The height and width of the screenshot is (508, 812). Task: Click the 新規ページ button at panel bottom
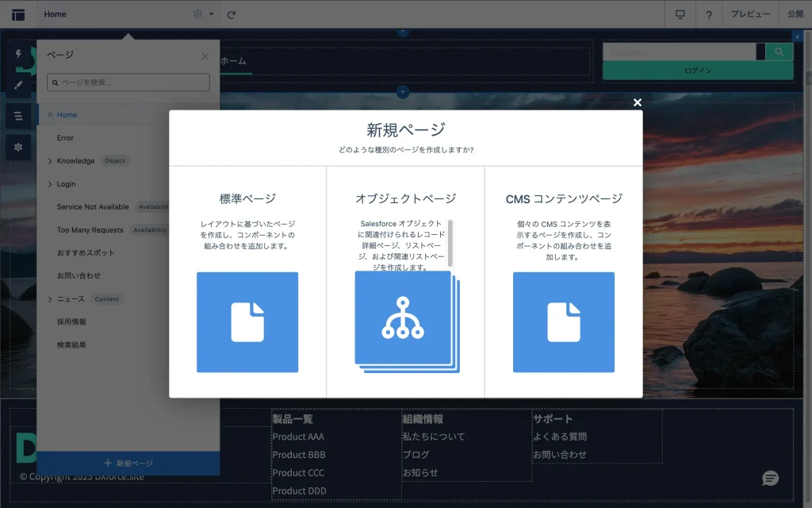(x=128, y=463)
